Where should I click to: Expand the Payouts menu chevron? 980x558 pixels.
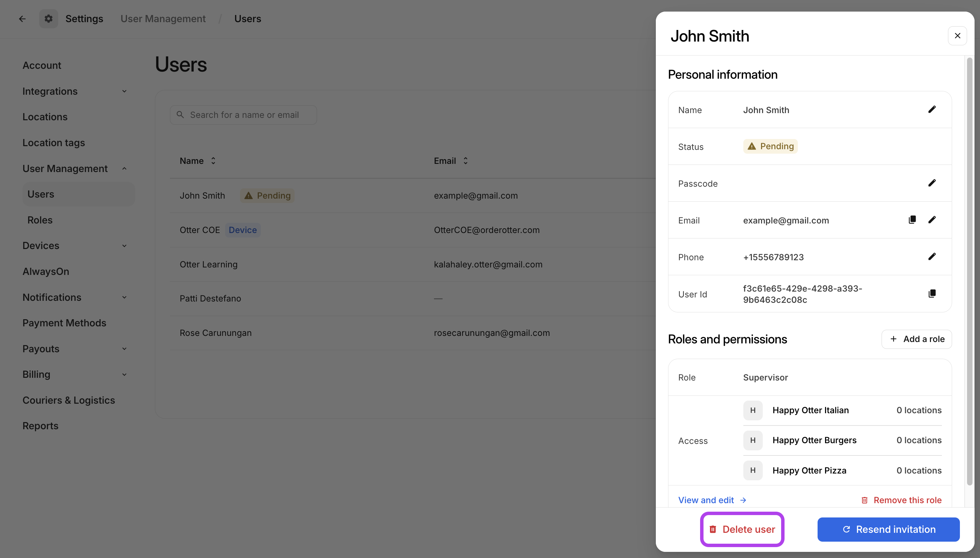pos(124,349)
